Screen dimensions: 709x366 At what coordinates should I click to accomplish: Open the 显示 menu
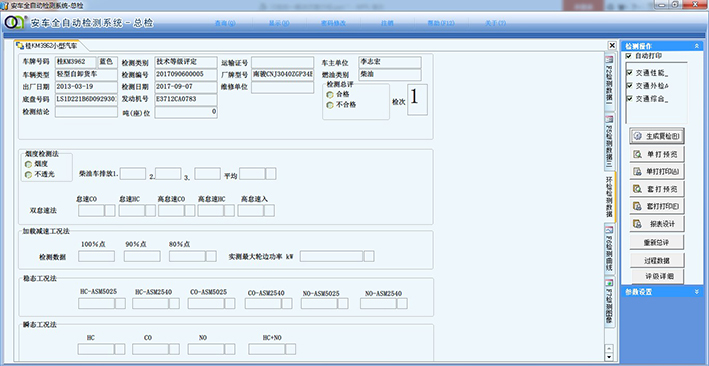[279, 23]
